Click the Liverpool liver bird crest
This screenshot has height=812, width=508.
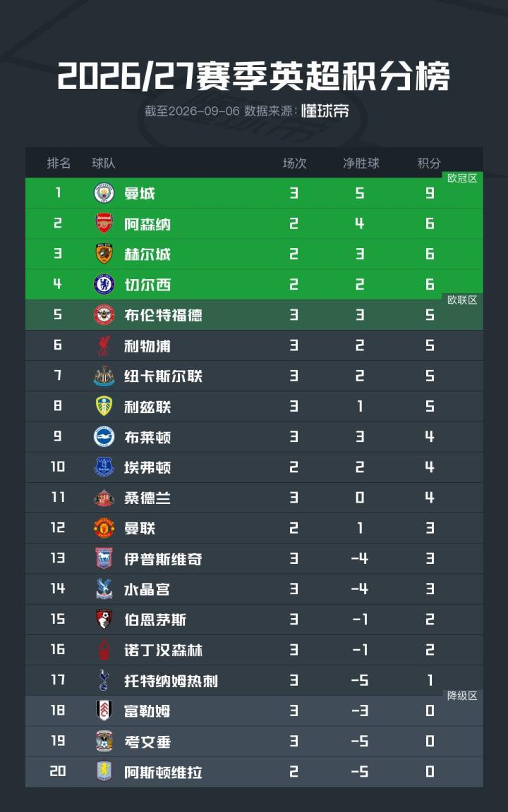[104, 345]
